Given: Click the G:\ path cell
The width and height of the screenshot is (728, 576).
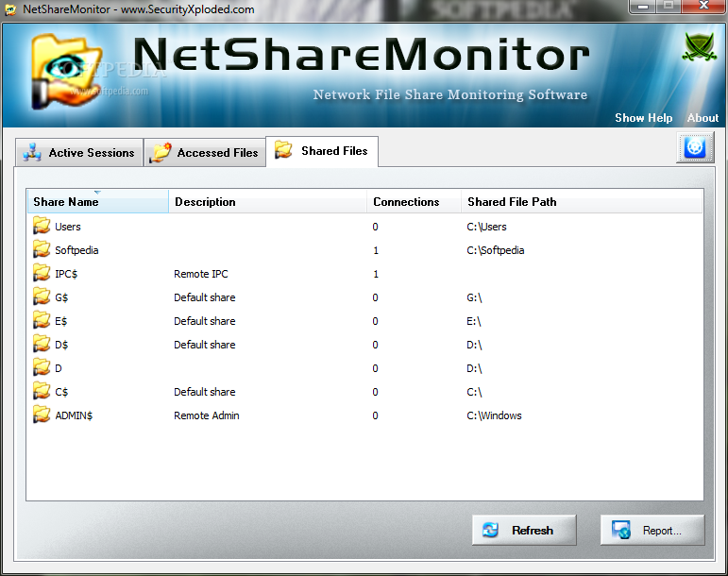Looking at the screenshot, I should [475, 297].
